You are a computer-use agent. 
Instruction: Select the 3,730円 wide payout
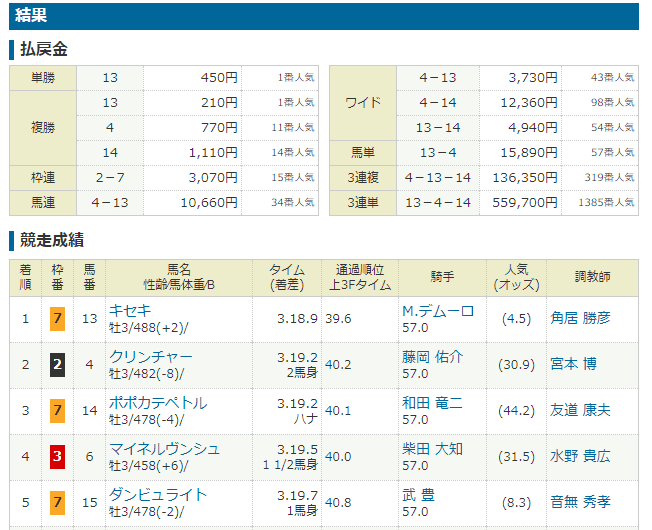[533, 78]
